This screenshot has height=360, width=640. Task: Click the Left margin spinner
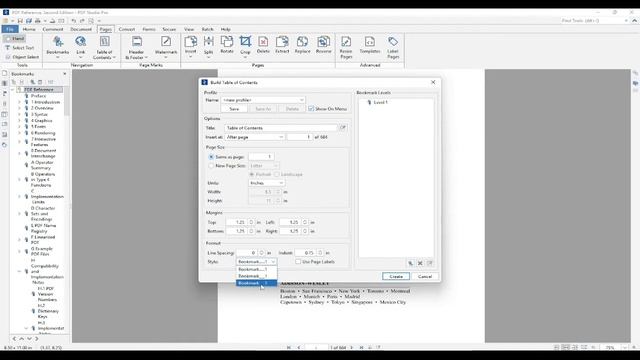coord(304,222)
